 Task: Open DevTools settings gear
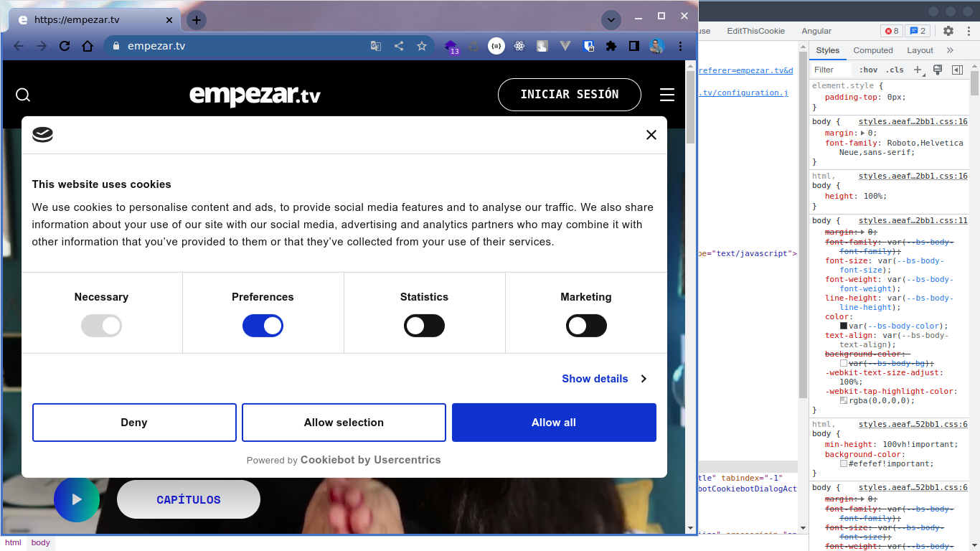pyautogui.click(x=948, y=31)
